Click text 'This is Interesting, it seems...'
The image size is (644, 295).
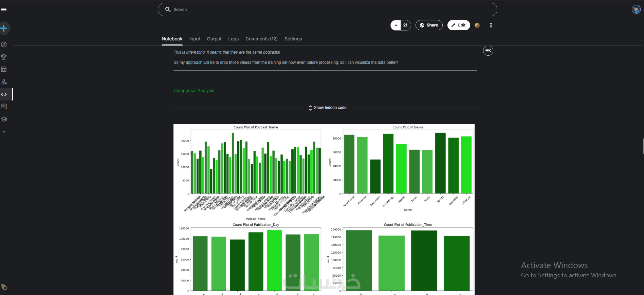coord(227,52)
